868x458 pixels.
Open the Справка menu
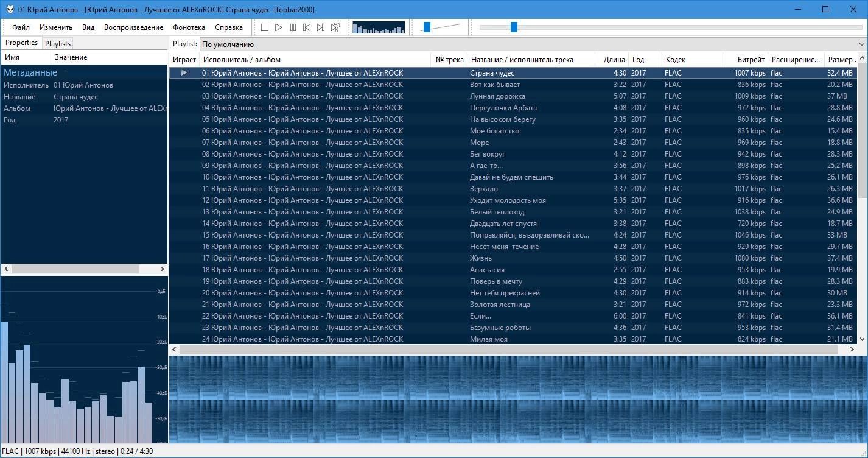pos(229,27)
